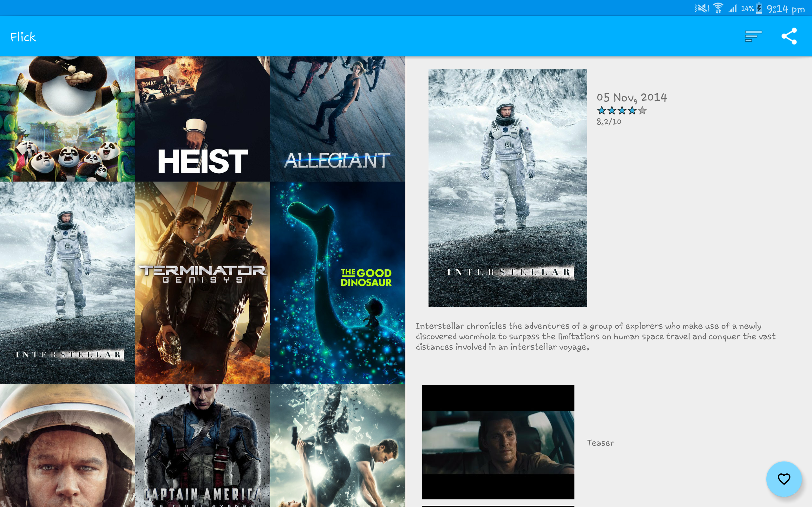The width and height of the screenshot is (812, 507).
Task: Open the Insurgent shattered glass poster
Action: [337, 445]
